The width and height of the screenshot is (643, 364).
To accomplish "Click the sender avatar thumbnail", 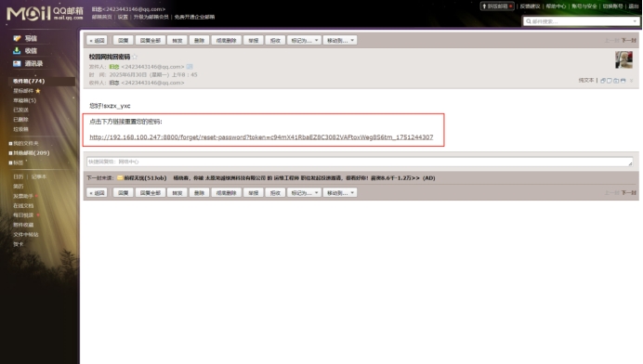I will [623, 59].
